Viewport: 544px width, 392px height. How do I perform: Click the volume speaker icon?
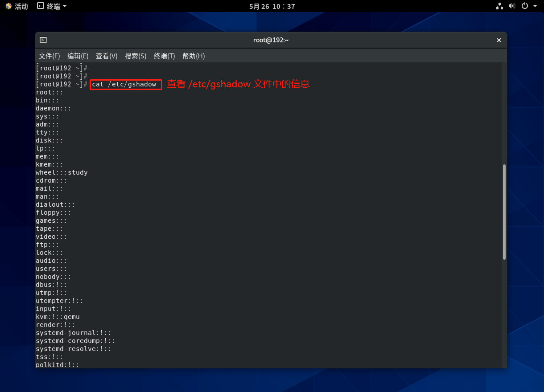tap(512, 6)
